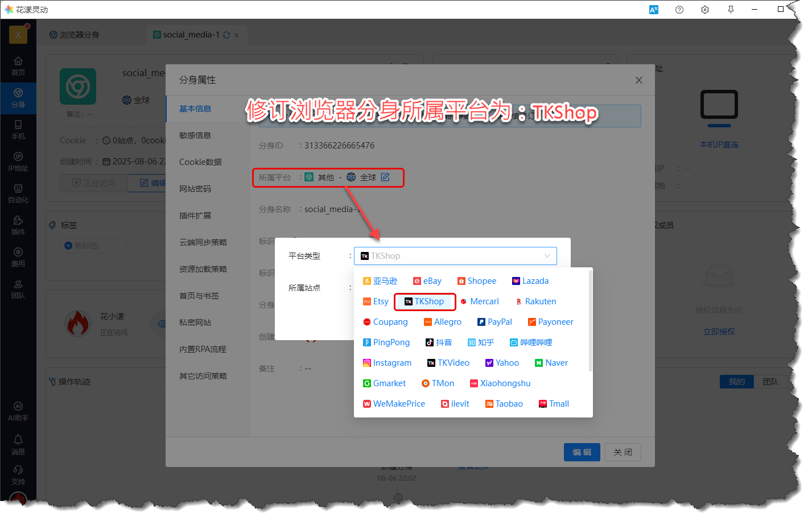Pick TMon platform option
812x521 pixels.
point(438,383)
